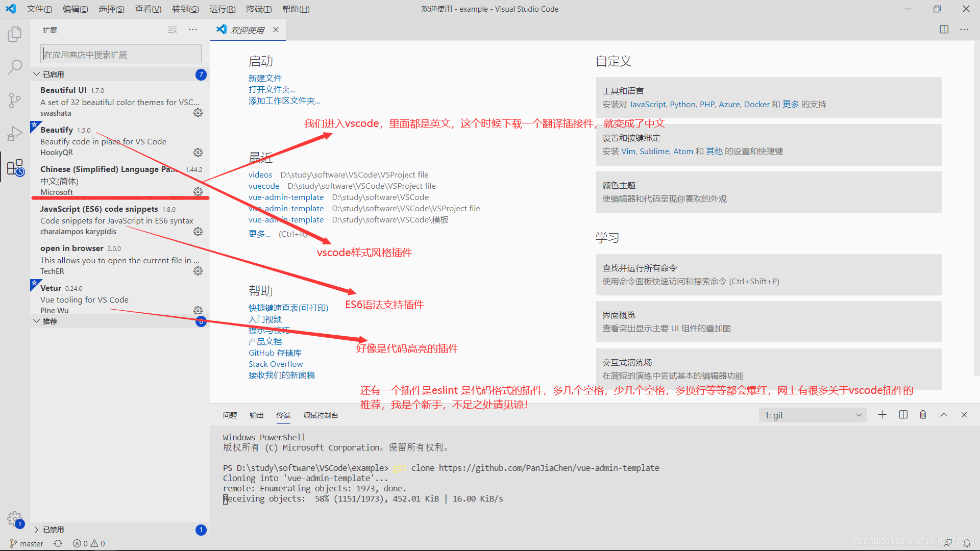Click the 产品文档 link
Image resolution: width=980 pixels, height=551 pixels.
coord(265,341)
